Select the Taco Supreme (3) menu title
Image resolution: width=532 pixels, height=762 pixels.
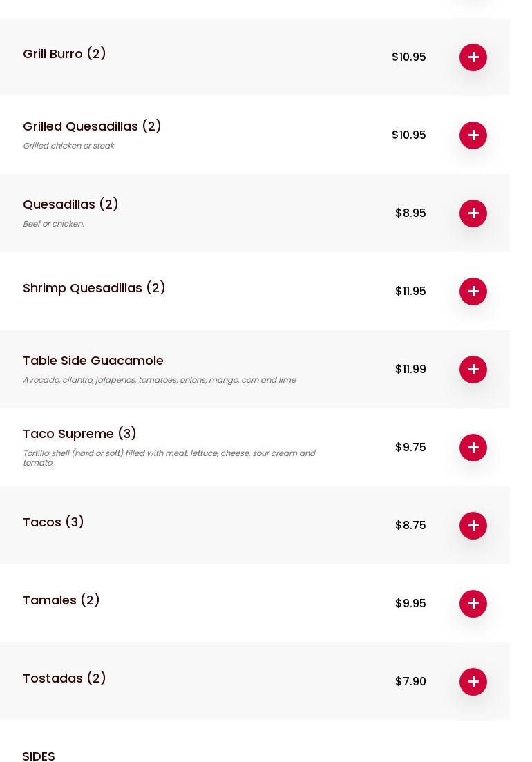(x=79, y=434)
